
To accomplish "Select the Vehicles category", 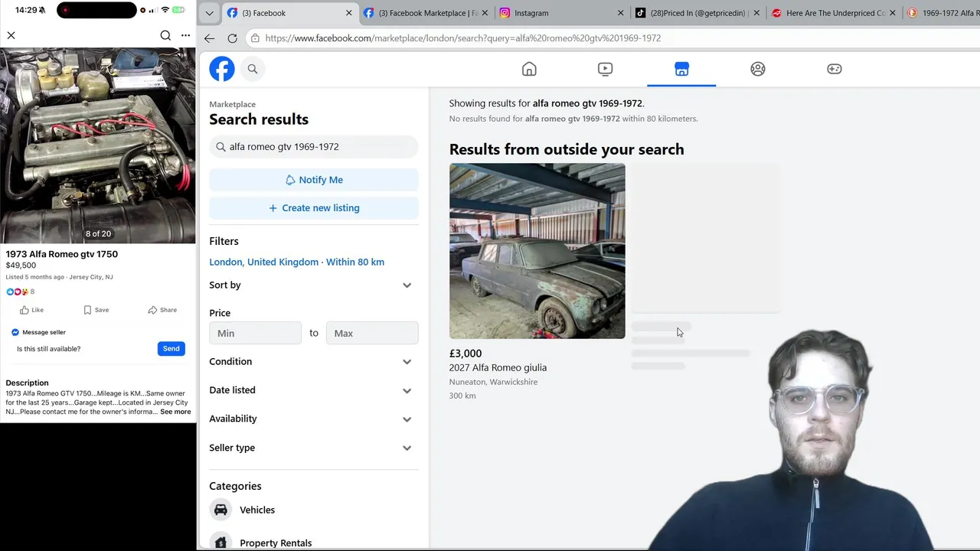I will coord(314,510).
